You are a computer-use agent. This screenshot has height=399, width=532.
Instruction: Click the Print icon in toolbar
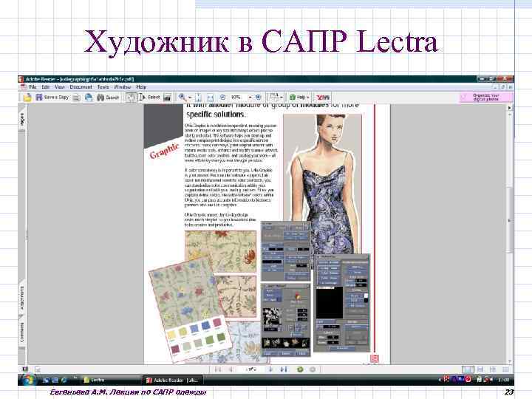click(77, 98)
